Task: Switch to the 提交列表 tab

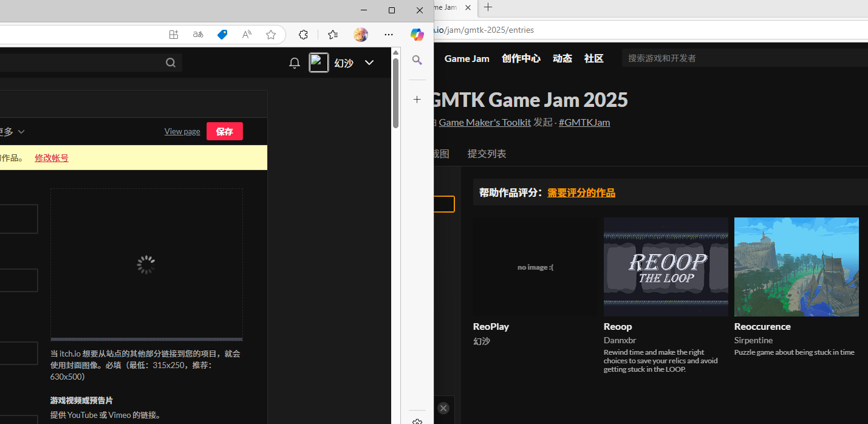Action: coord(487,154)
